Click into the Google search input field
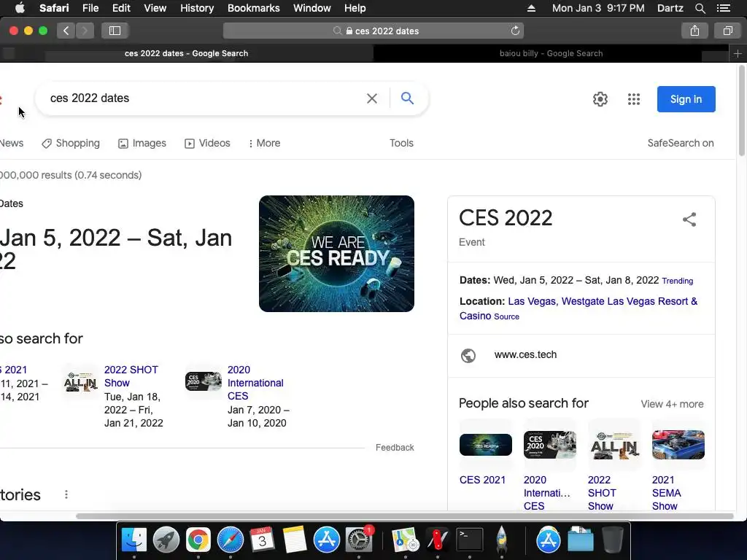Viewport: 747px width, 560px height. [x=205, y=98]
